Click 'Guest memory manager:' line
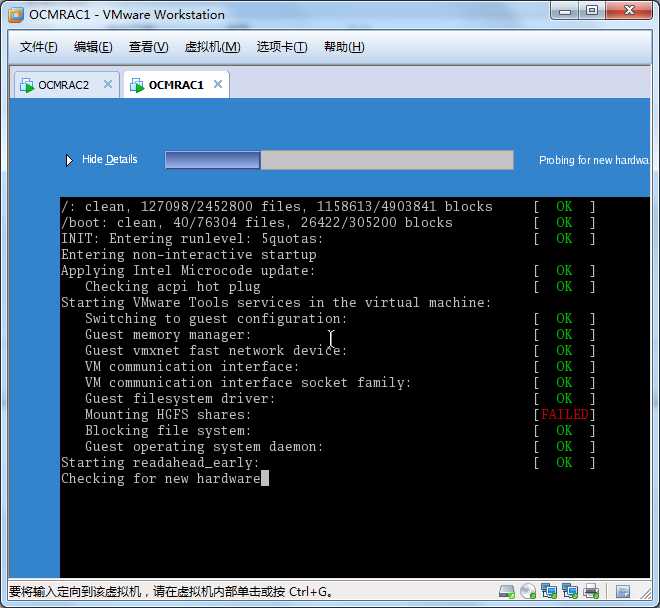 tap(168, 335)
